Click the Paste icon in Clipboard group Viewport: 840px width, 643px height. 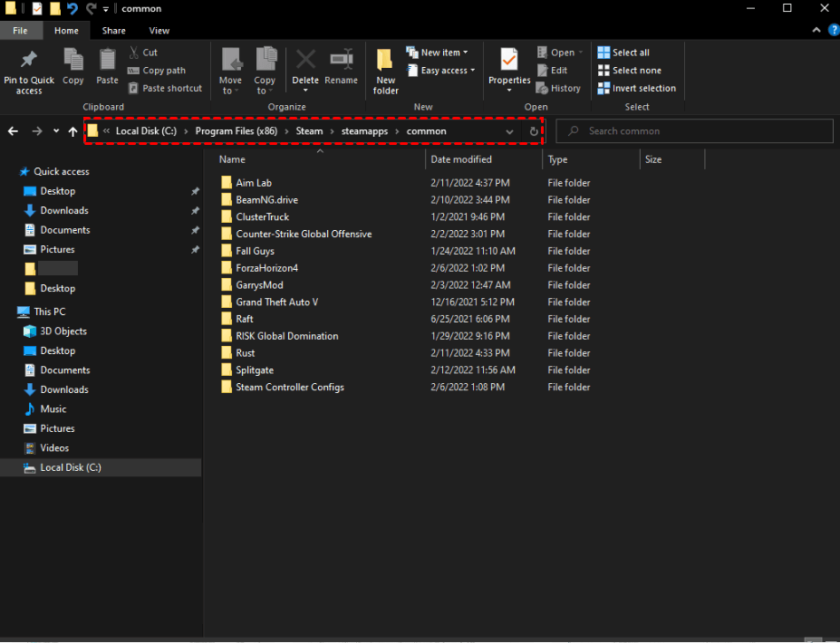[x=108, y=62]
